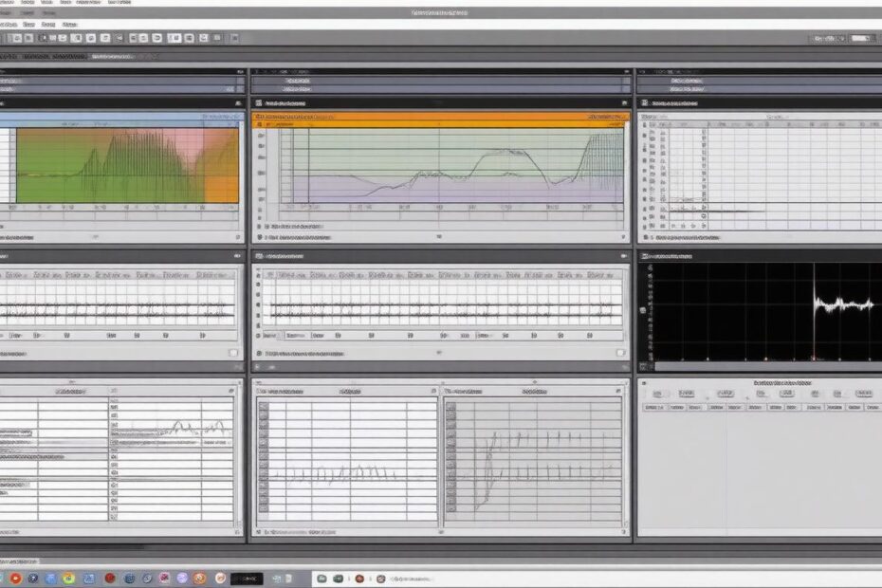Toggle first legend checkbox below the purple-green chart
This screenshot has width=882, height=588.
click(x=259, y=227)
